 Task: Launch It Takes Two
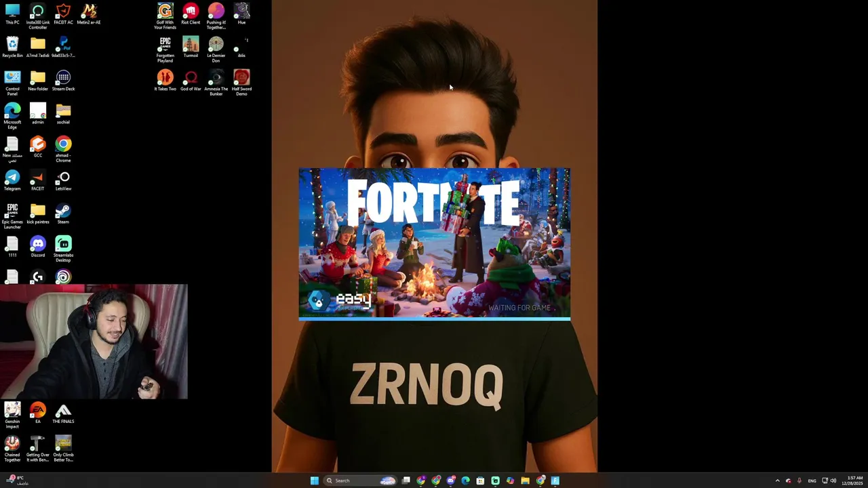click(x=165, y=81)
